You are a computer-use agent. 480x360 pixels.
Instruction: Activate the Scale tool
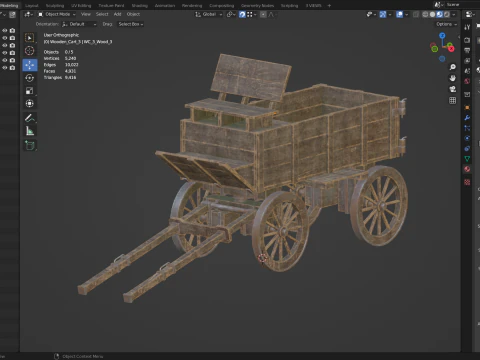(30, 91)
